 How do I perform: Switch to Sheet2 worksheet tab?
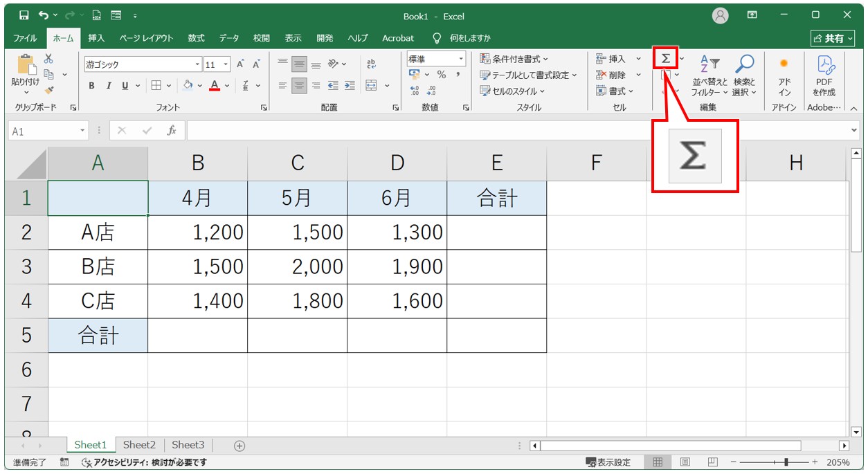[139, 445]
